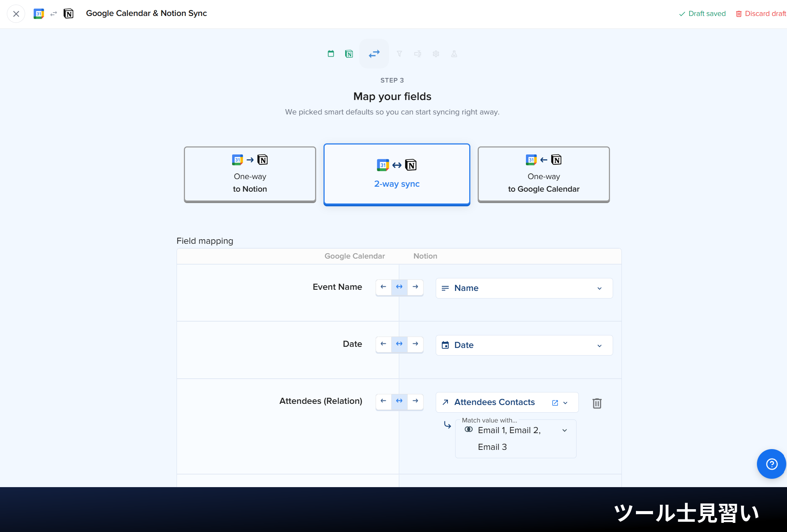Select the field mapping arrows step icon
This screenshot has height=532, width=787.
click(374, 54)
